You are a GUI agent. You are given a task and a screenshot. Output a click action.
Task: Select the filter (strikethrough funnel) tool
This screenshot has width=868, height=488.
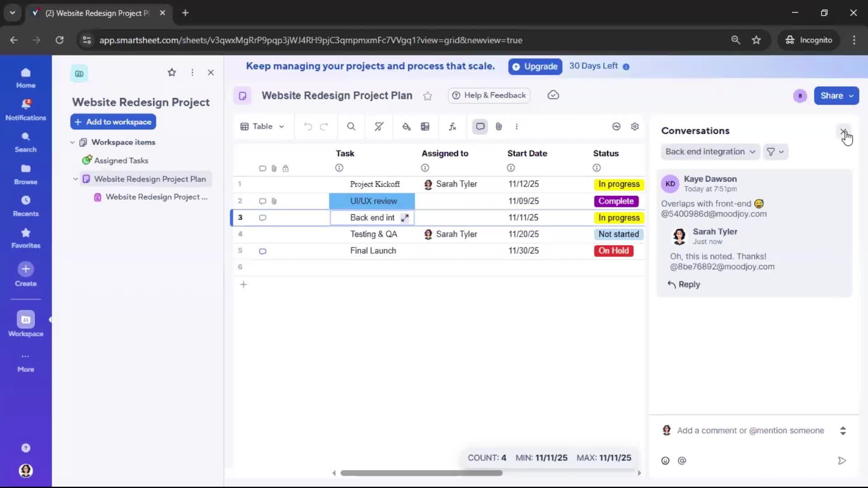coord(378,127)
